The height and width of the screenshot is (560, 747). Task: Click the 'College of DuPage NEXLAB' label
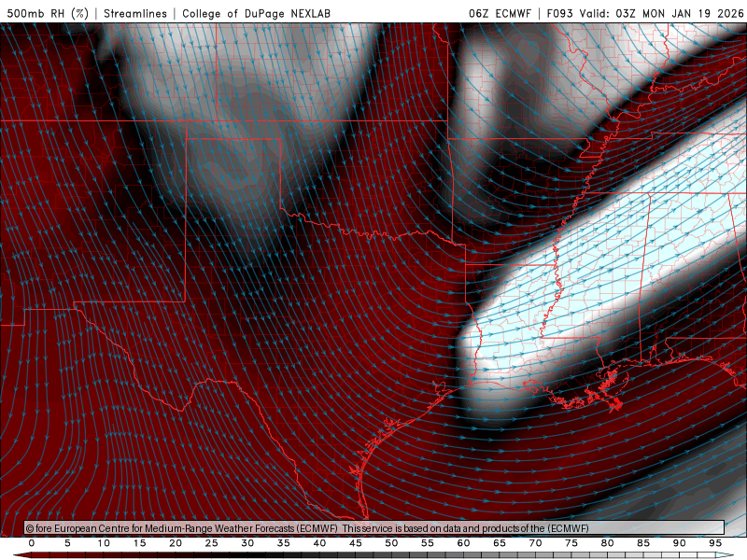(256, 13)
